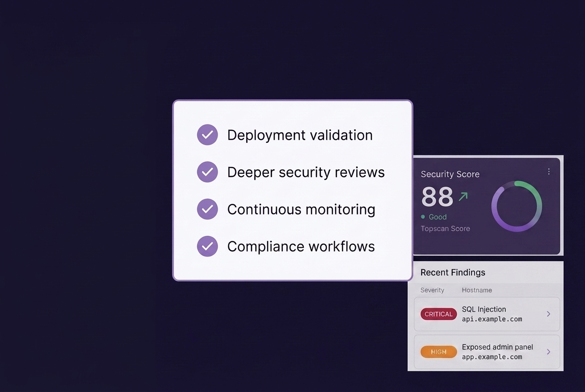Expand the Exposed admin panel chevron
Viewport: 585px width, 392px height.
click(548, 352)
